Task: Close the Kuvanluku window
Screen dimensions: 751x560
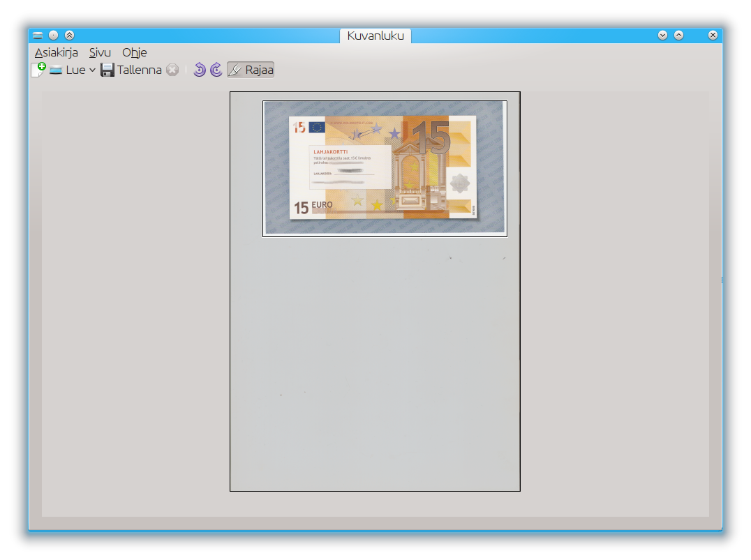Action: click(x=713, y=36)
